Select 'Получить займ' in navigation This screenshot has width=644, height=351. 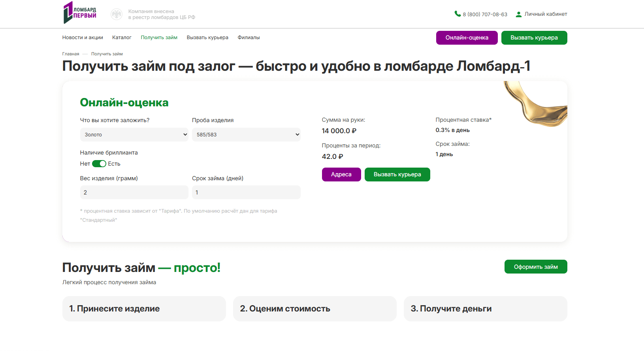[x=159, y=38]
